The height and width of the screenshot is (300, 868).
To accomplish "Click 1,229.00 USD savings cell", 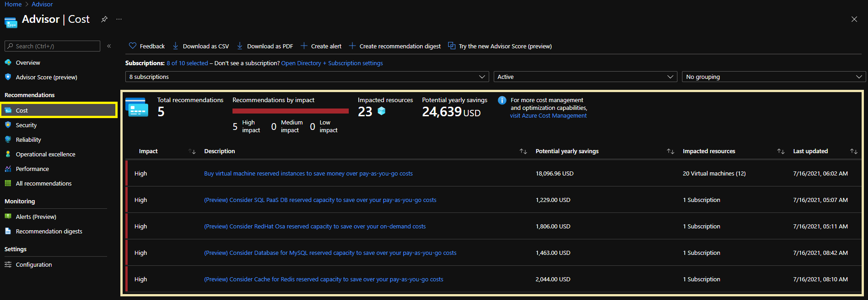I will click(553, 200).
